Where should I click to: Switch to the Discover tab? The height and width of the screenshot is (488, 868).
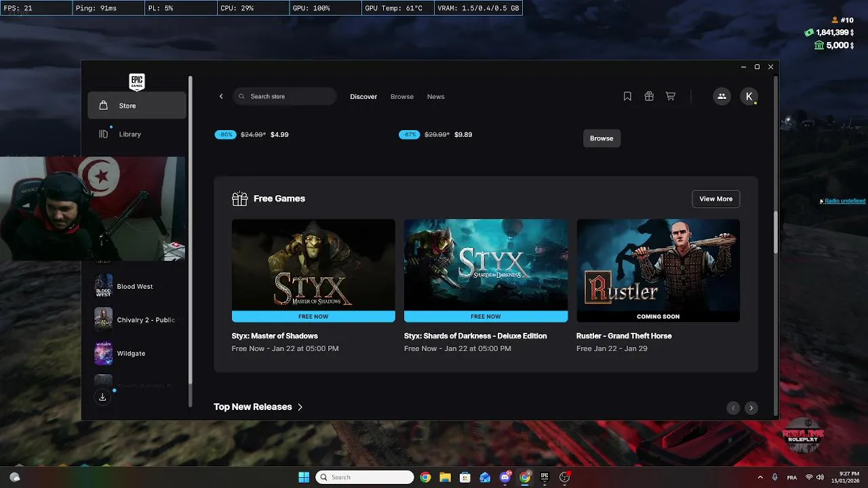click(x=363, y=97)
